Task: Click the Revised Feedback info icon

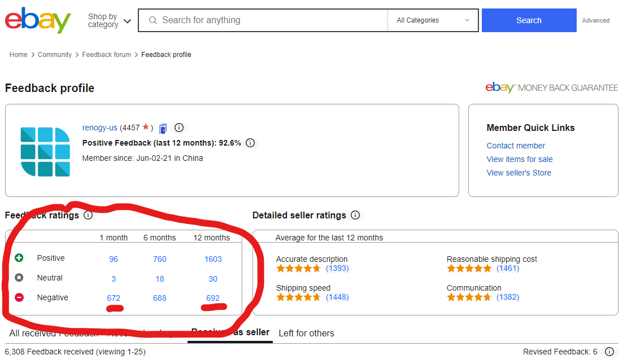Action: pyautogui.click(x=609, y=352)
